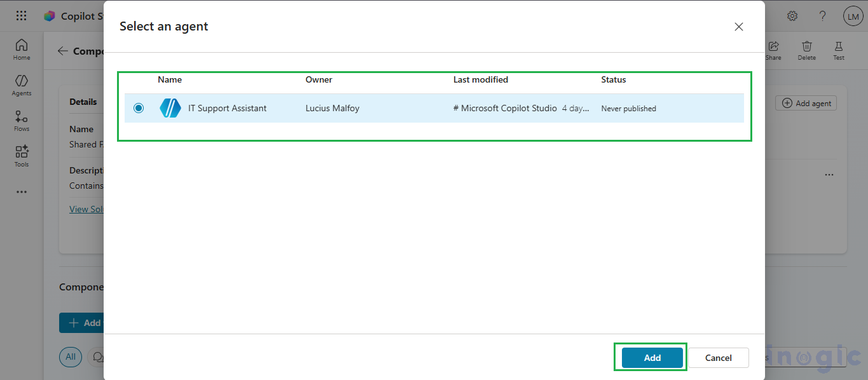Toggle the All filter chip
This screenshot has height=380, width=868.
click(71, 357)
